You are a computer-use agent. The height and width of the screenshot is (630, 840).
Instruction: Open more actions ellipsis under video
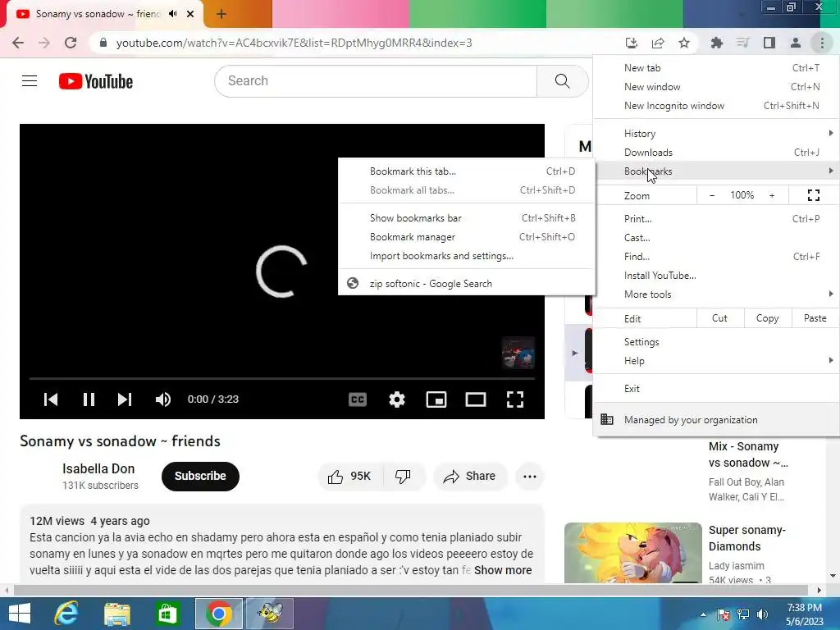[530, 477]
